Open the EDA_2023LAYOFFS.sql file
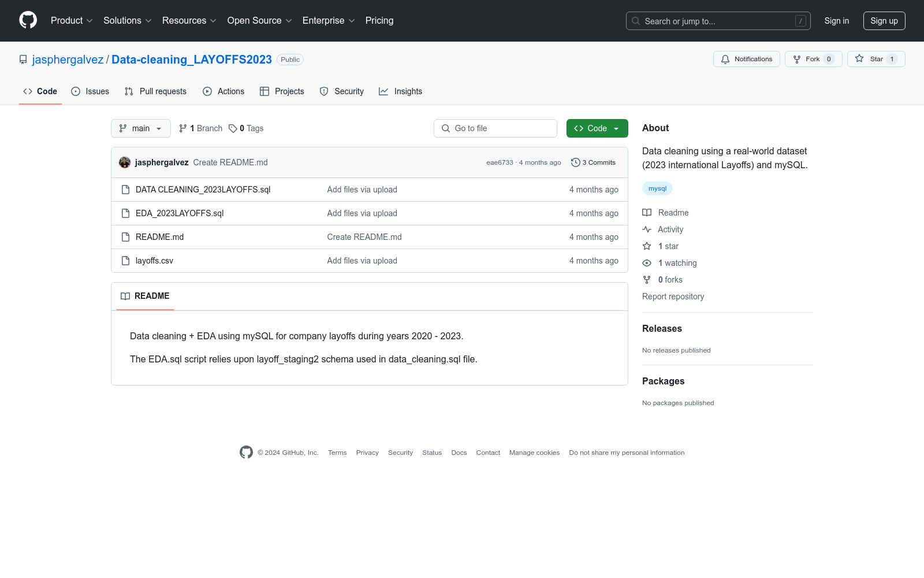The height and width of the screenshot is (578, 924). (x=180, y=213)
